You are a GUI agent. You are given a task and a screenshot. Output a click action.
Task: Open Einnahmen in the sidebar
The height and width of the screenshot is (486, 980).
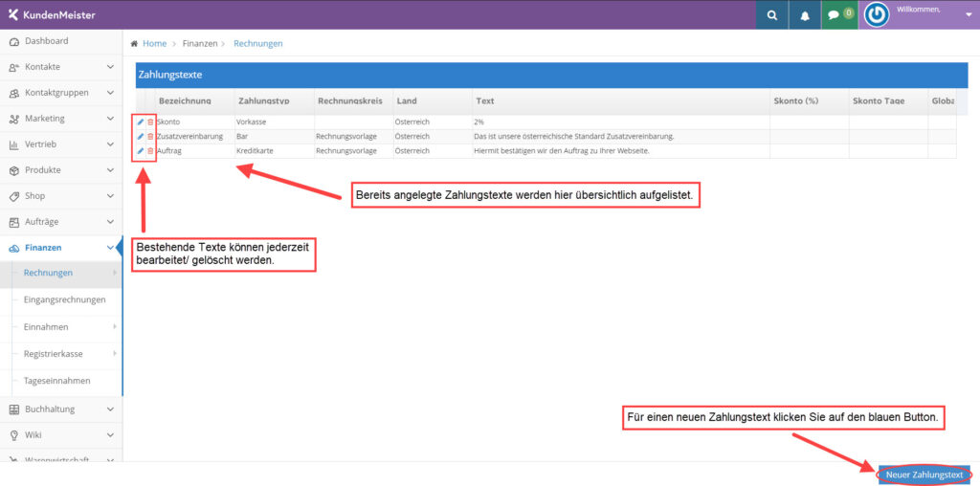pyautogui.click(x=46, y=326)
